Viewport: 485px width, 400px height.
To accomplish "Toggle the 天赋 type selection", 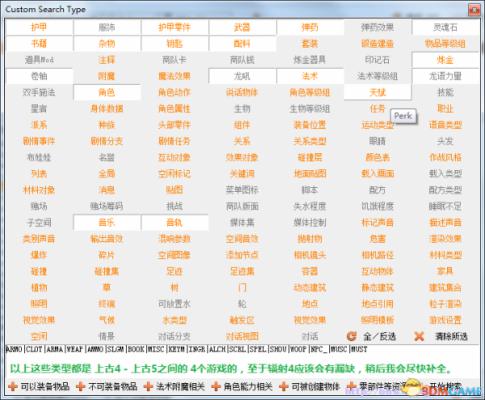I will 377,92.
